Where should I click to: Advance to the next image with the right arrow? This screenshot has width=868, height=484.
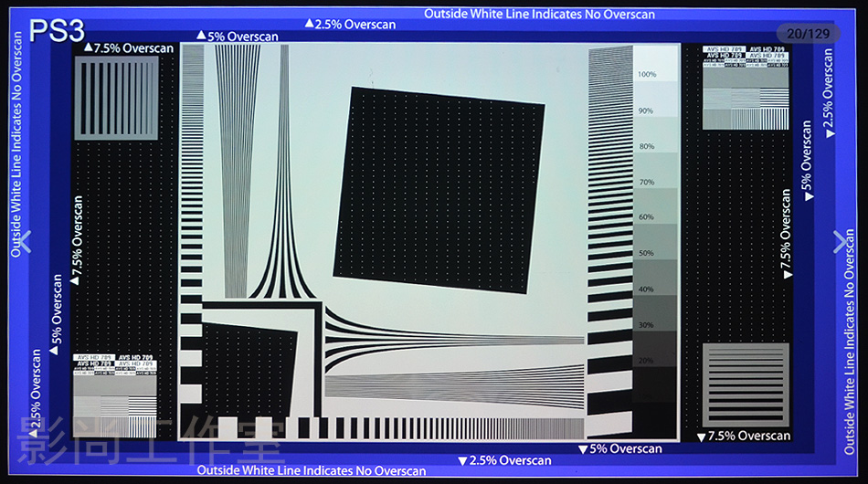pos(841,241)
